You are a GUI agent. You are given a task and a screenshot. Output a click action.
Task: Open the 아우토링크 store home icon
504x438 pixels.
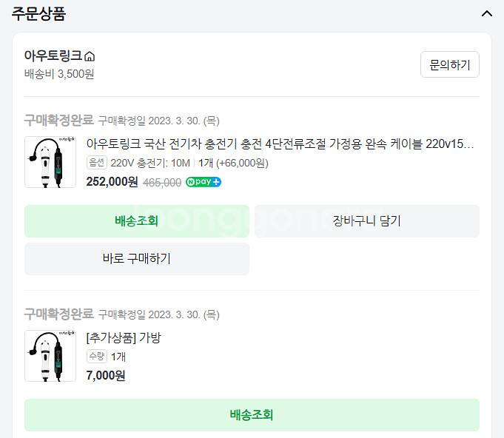[90, 56]
